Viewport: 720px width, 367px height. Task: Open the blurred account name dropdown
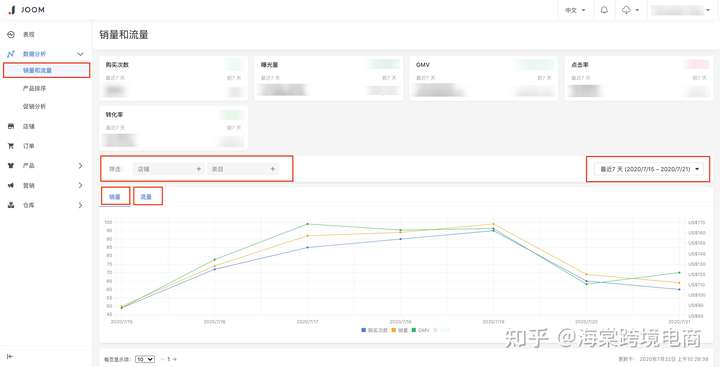point(681,10)
